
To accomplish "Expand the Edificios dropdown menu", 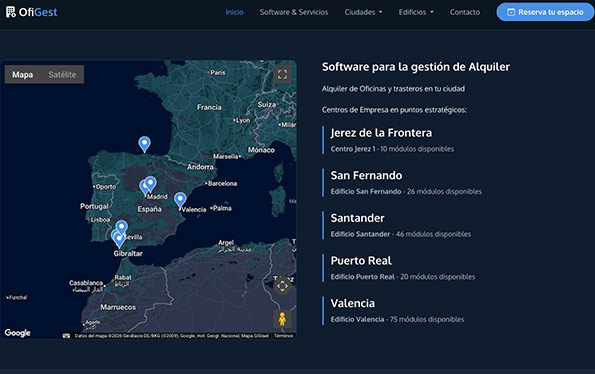I will (x=416, y=12).
